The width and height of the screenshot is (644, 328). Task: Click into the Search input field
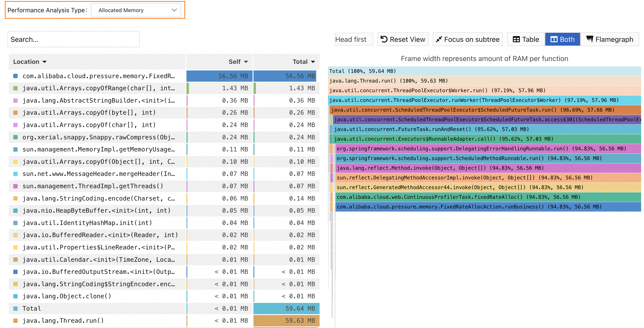(73, 39)
